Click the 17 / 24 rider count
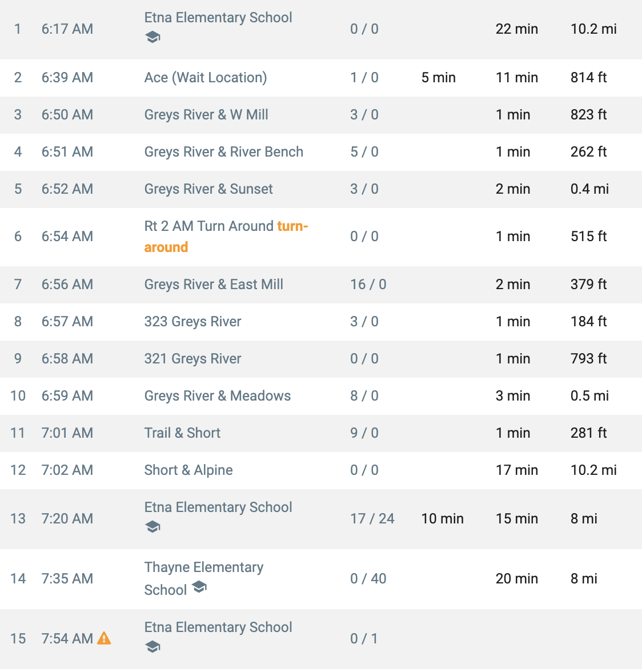 372,519
